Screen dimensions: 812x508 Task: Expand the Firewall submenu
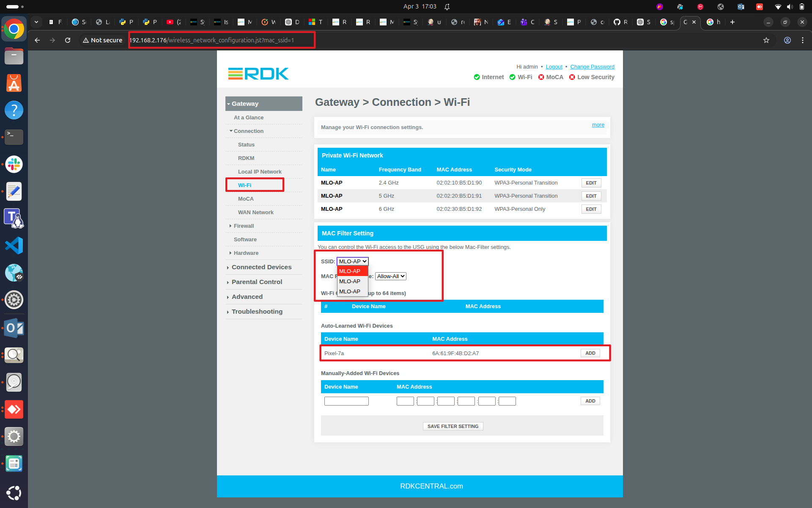tap(244, 226)
